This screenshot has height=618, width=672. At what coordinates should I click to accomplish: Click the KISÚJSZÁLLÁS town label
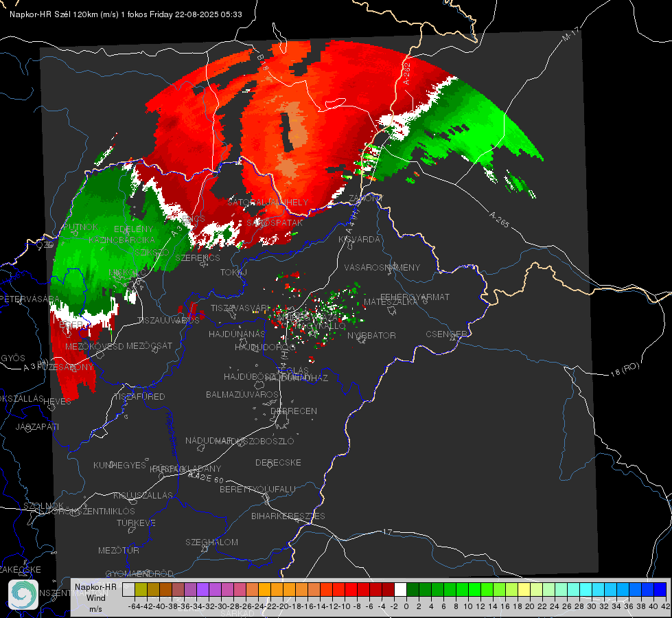143,495
